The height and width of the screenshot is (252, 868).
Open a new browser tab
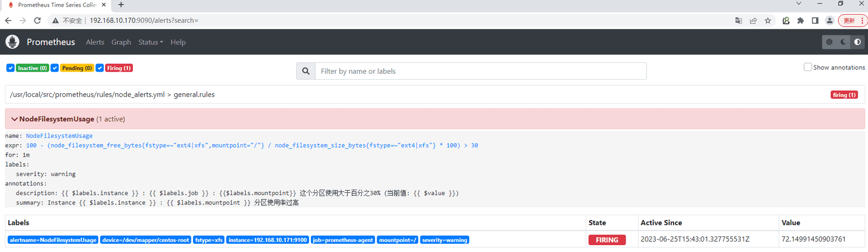(121, 5)
